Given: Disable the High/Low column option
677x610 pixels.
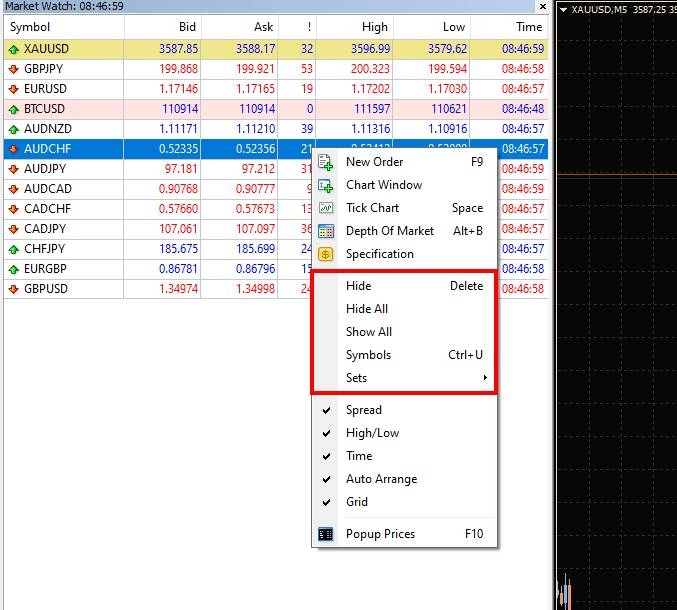Looking at the screenshot, I should click(372, 433).
